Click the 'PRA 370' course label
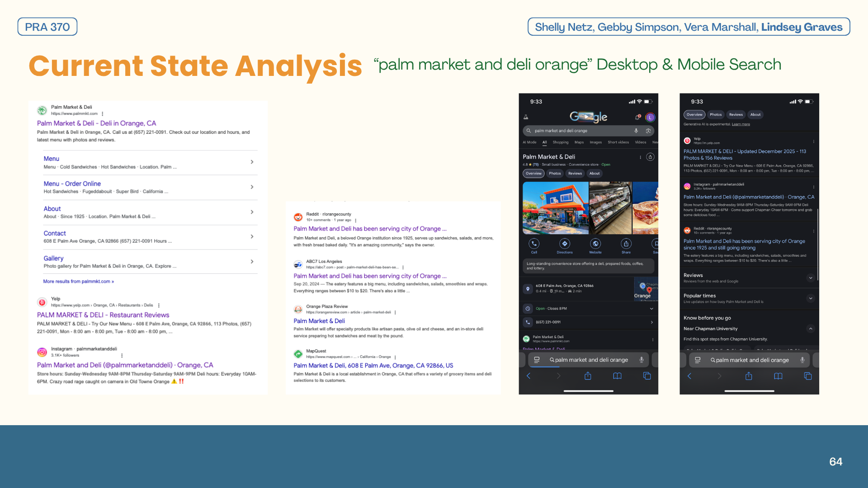868x488 pixels. coord(47,27)
